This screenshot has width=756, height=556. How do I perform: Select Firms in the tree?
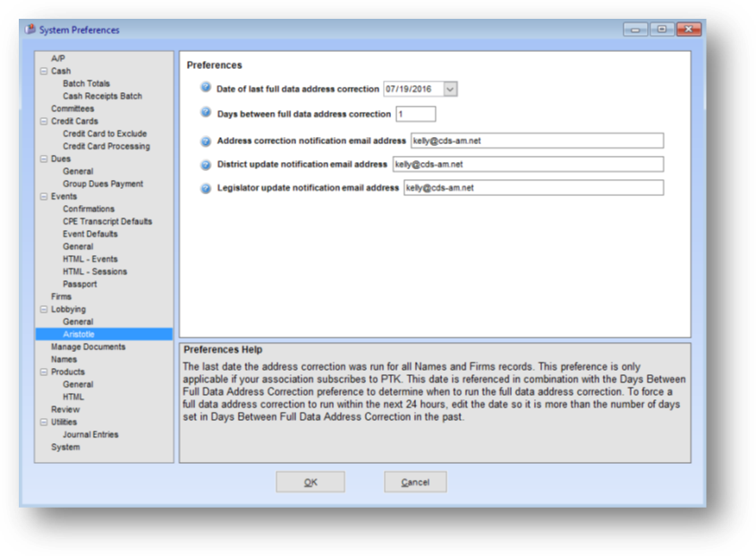[61, 297]
